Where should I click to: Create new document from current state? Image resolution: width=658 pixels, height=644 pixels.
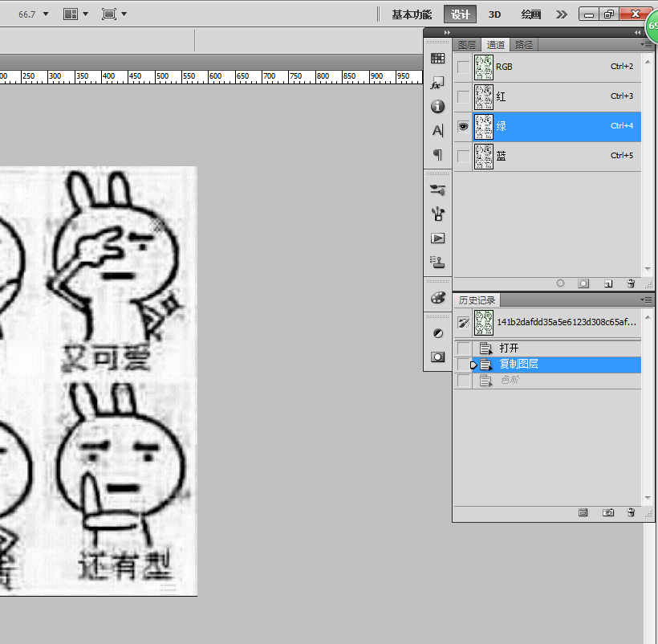click(583, 512)
